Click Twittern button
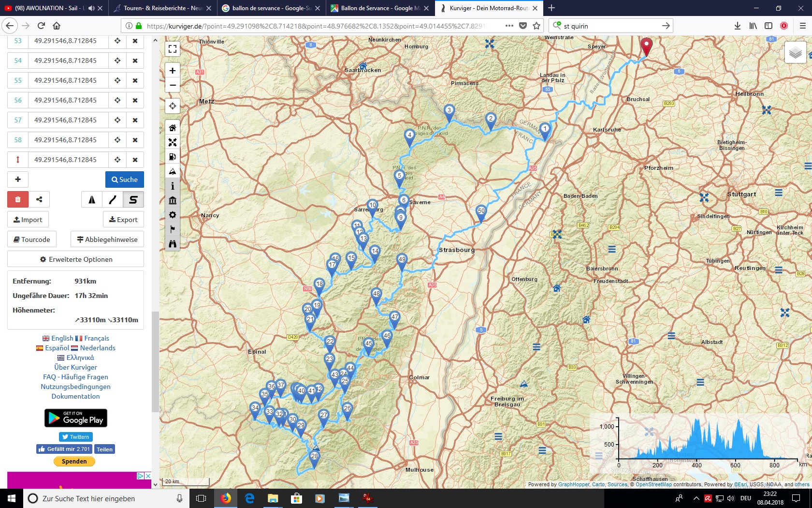 click(x=76, y=437)
